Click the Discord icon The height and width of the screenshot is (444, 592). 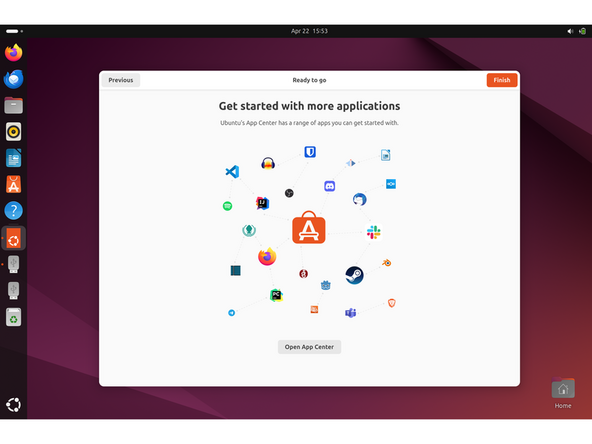pyautogui.click(x=330, y=186)
